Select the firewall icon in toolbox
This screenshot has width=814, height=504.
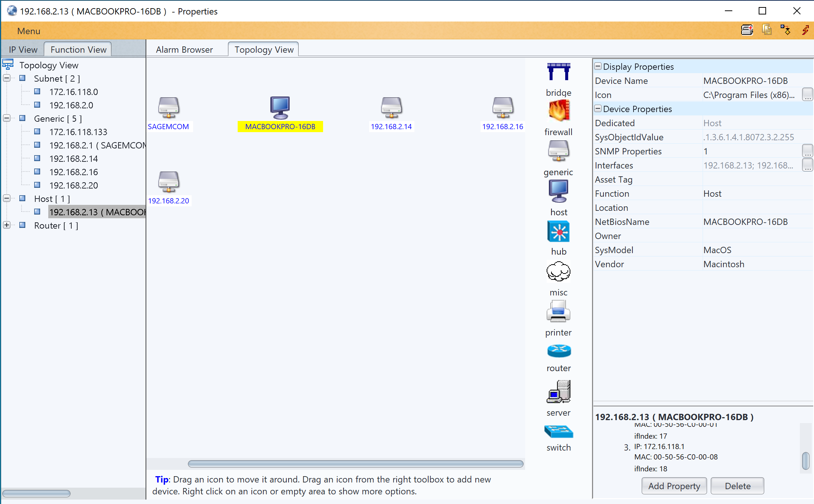(559, 111)
